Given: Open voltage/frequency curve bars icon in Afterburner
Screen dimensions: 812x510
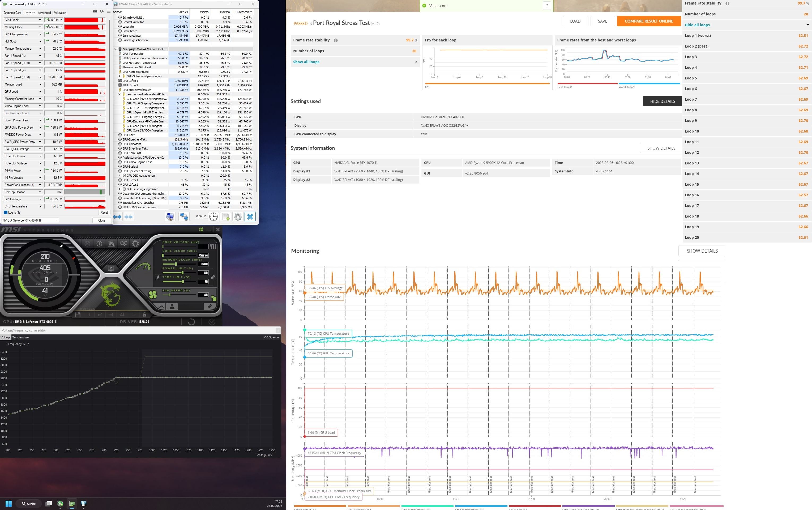Looking at the screenshot, I should [x=212, y=246].
